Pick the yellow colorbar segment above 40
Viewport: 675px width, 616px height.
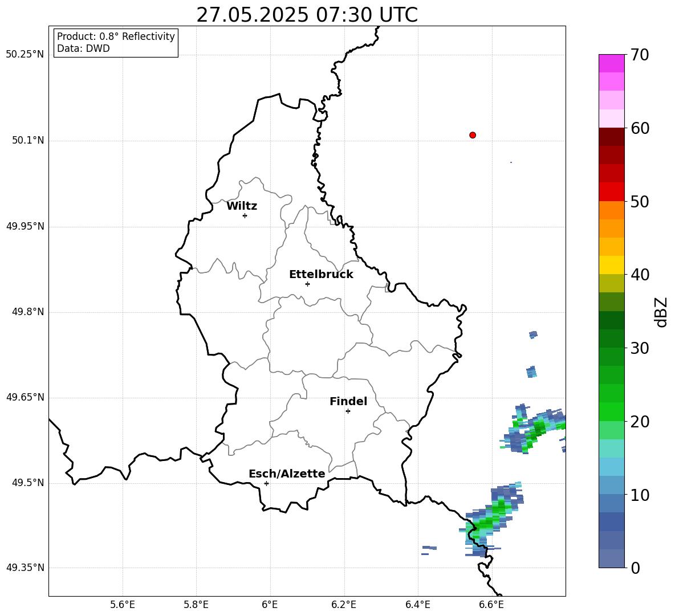[612, 265]
